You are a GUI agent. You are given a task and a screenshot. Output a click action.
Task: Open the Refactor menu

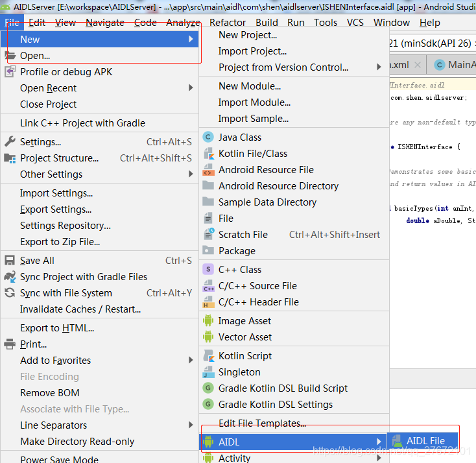point(228,23)
